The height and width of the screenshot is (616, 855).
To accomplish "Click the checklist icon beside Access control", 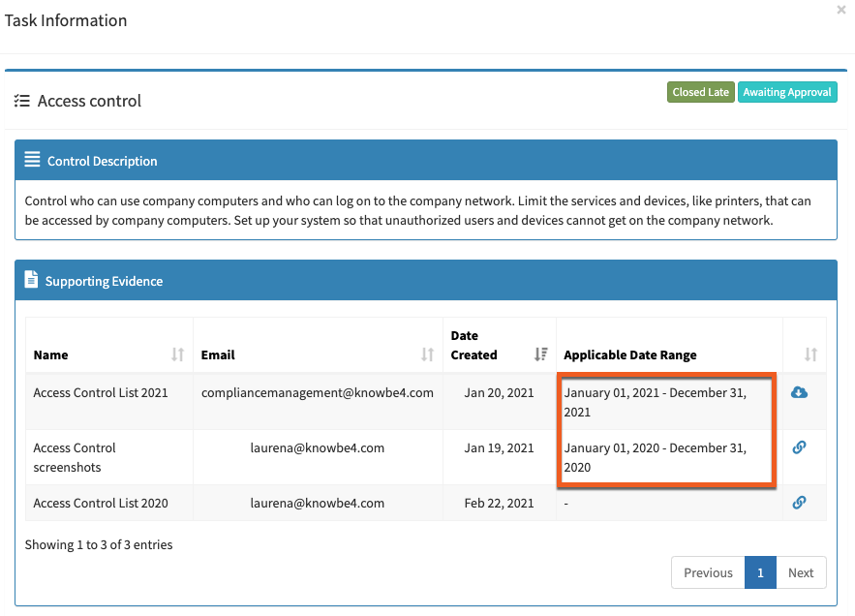I will 22,101.
